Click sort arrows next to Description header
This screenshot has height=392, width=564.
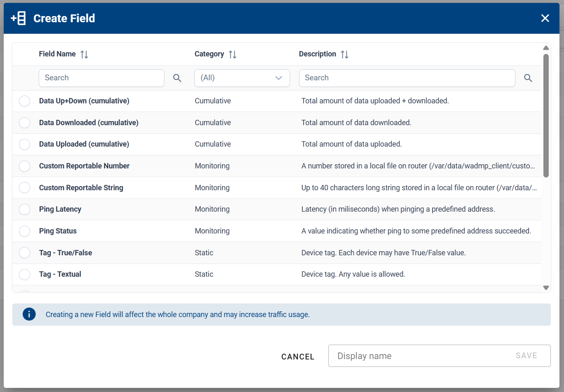(x=345, y=54)
